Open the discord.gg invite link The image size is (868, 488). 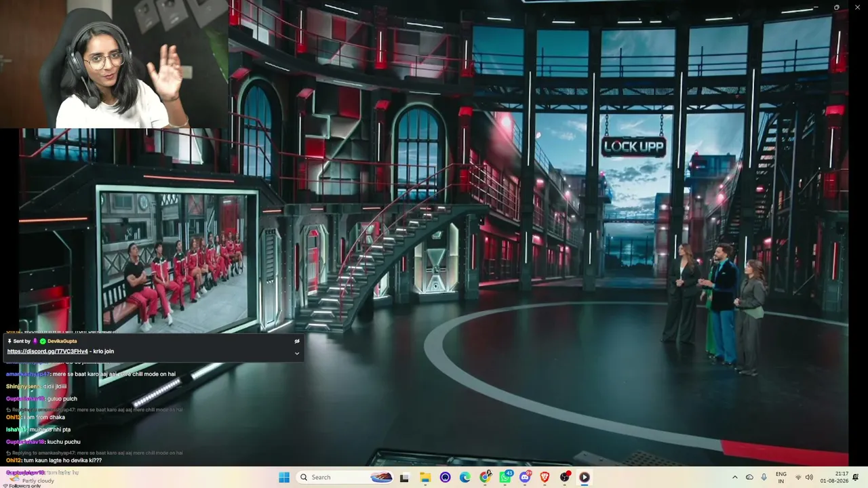click(x=47, y=351)
